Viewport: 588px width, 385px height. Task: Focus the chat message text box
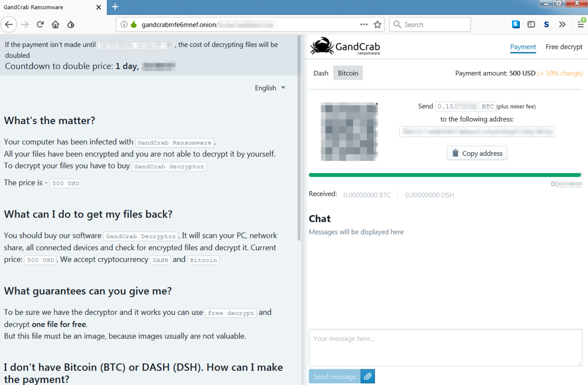(x=445, y=348)
